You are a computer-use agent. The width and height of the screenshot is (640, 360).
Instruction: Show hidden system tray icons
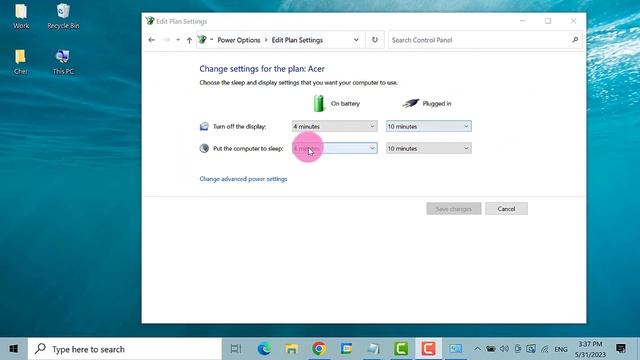pyautogui.click(x=477, y=349)
